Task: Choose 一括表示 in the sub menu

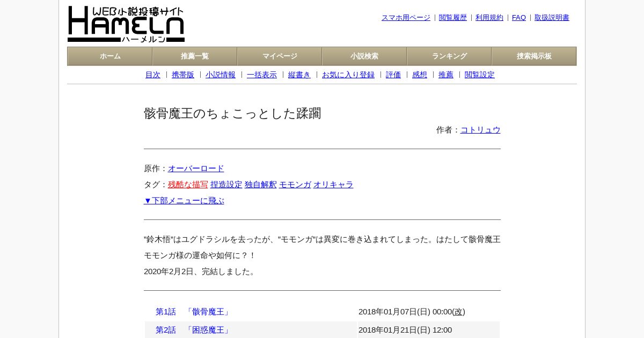Action: tap(262, 75)
